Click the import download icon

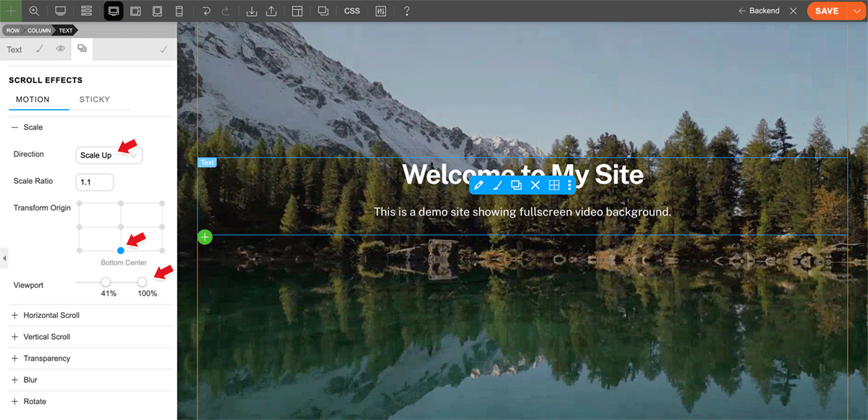coord(252,11)
